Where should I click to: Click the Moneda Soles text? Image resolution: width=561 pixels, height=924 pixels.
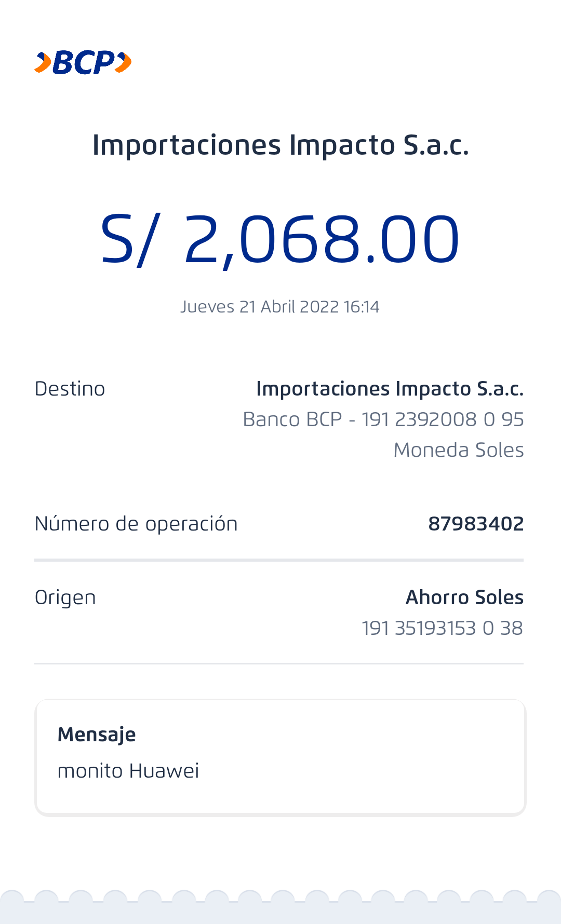(459, 450)
